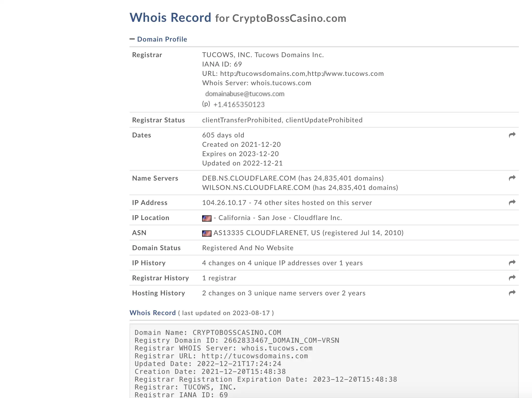Screen dimensions: 532x398
Task: Click the arrow icon next to Name Servers
Action: click(512, 178)
